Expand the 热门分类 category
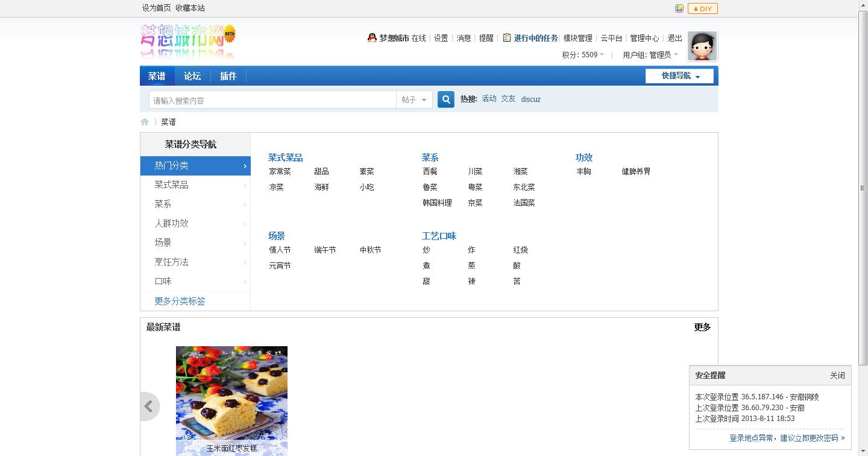 tap(195, 166)
